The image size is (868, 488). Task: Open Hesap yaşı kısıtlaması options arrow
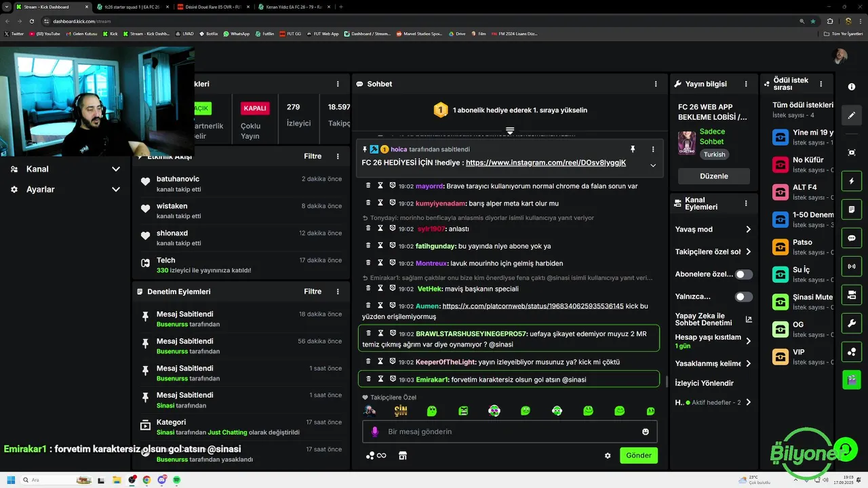click(748, 341)
